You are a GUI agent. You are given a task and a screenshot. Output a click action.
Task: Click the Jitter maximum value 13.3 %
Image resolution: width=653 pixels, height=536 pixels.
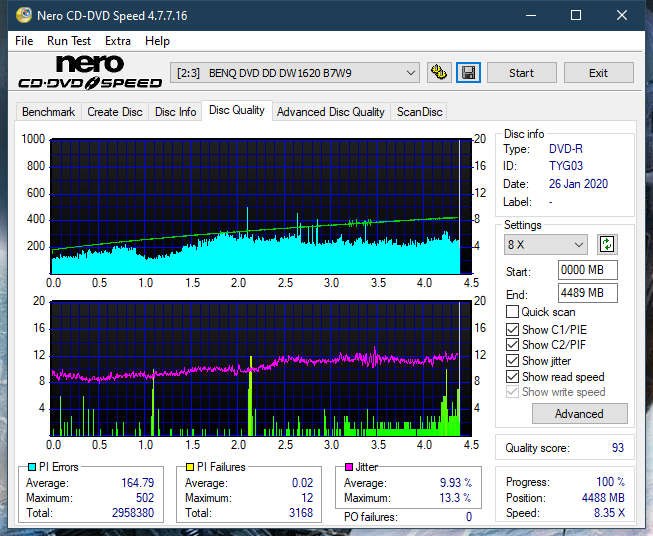456,498
